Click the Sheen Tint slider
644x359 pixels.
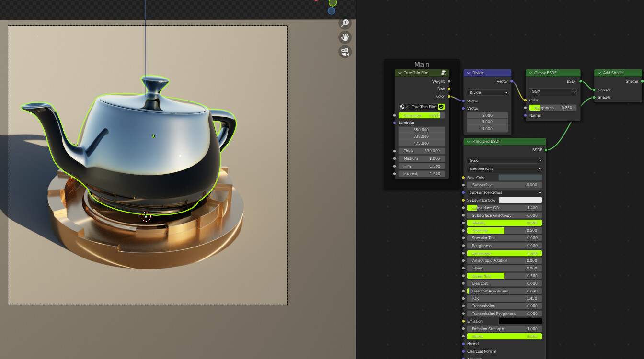(x=505, y=276)
